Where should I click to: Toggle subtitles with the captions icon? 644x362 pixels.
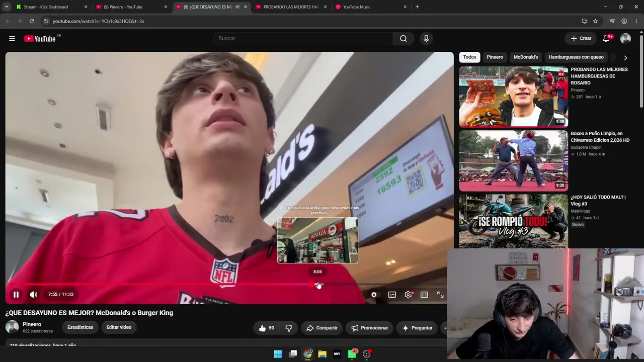[392, 295]
